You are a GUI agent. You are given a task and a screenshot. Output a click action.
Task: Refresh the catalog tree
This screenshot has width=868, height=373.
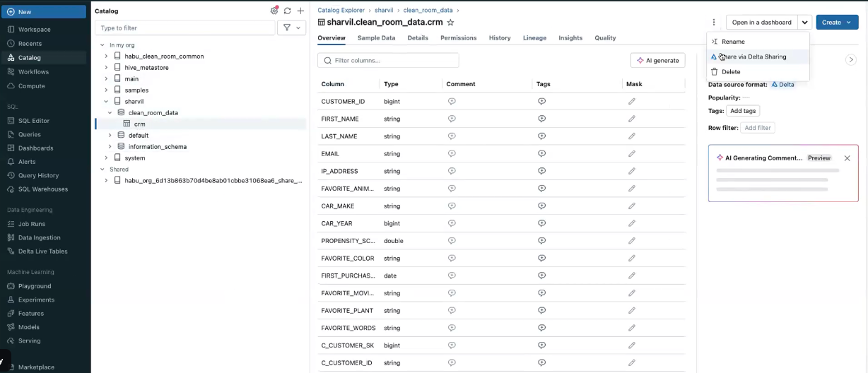[x=287, y=11]
